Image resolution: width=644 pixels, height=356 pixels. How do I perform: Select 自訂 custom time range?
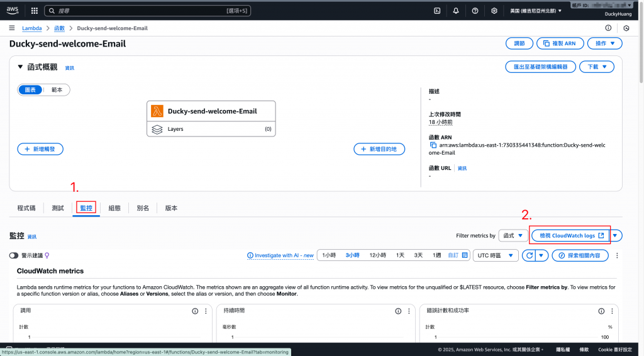pos(453,255)
